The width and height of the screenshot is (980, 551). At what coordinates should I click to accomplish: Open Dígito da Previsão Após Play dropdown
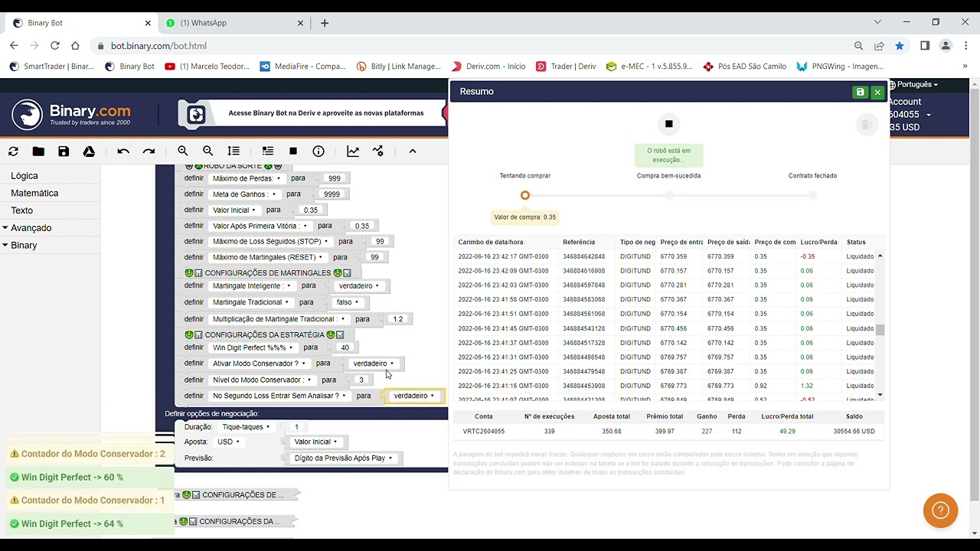coord(343,458)
